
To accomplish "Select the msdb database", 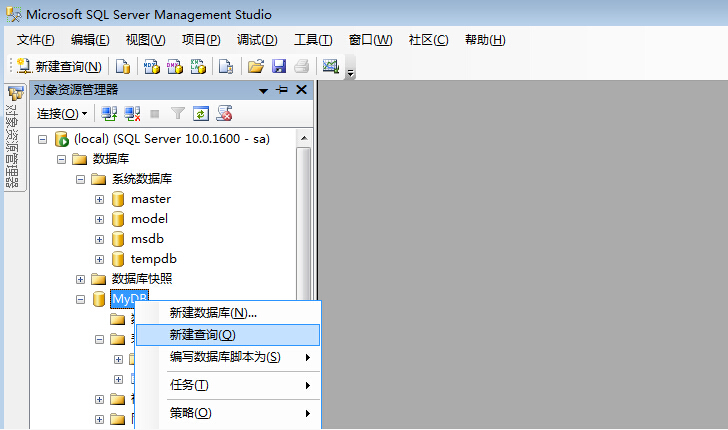I will click(x=147, y=239).
